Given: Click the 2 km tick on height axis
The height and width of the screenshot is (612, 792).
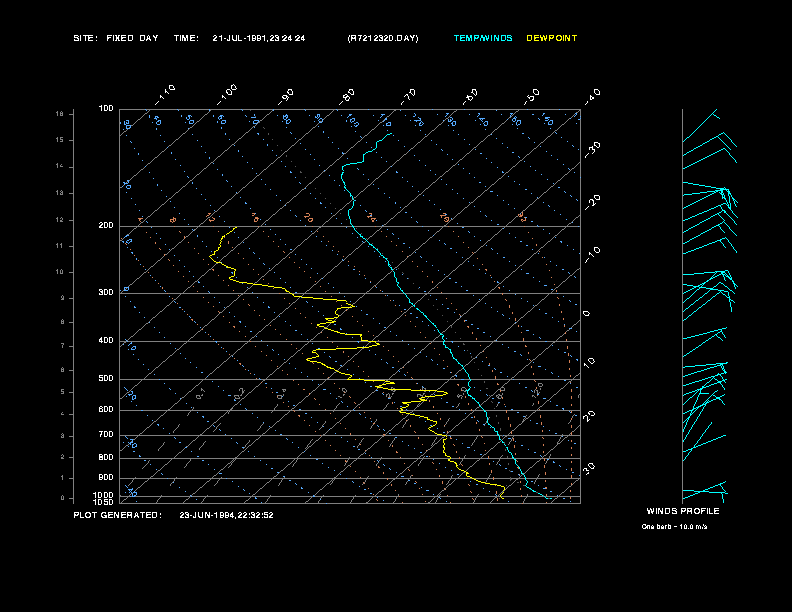Looking at the screenshot, I should click(x=63, y=457).
